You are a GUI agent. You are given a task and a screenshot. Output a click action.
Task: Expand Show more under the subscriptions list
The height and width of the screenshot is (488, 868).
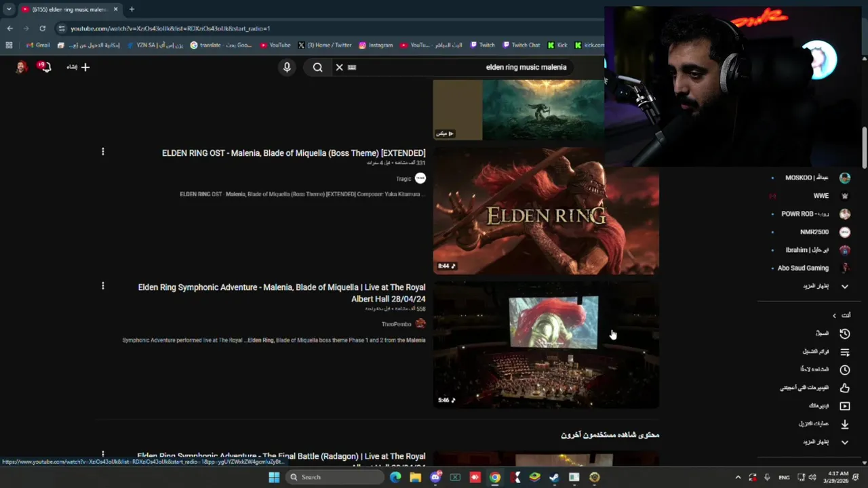tap(825, 286)
